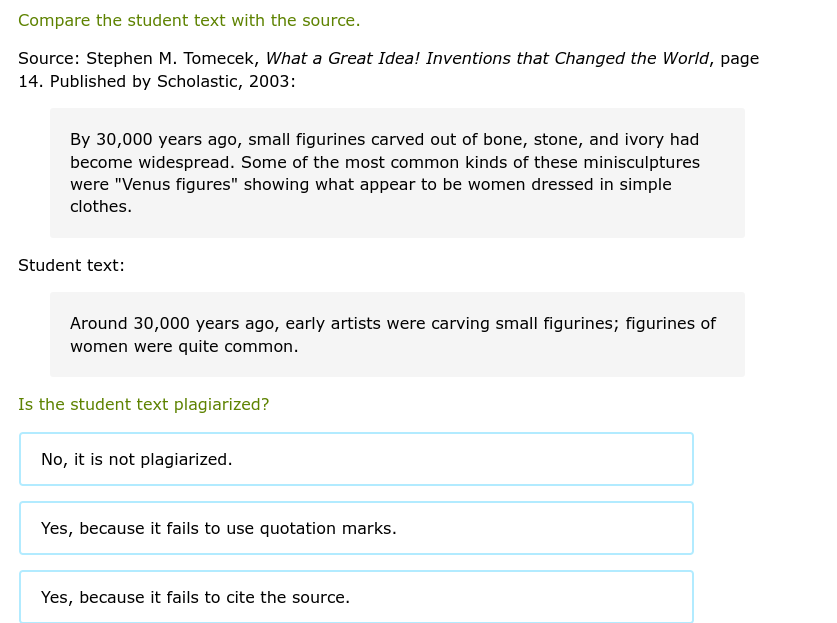Viewport: 837px width, 623px height.
Task: Click the question "Is the student text plagiarized?"
Action: (x=143, y=404)
